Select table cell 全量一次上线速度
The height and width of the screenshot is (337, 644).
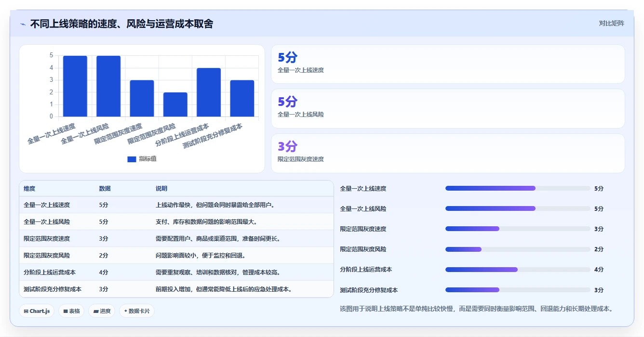click(x=47, y=205)
